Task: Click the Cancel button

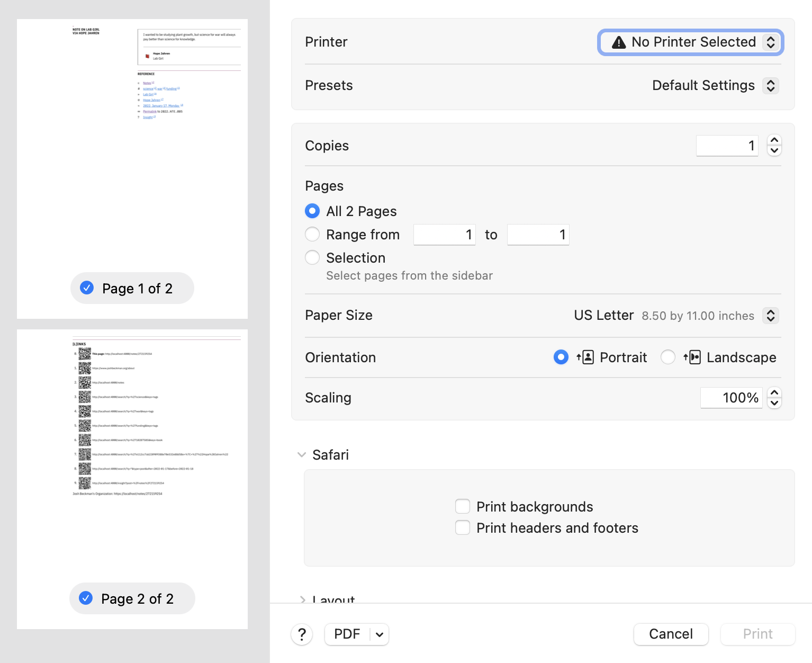Action: tap(671, 634)
